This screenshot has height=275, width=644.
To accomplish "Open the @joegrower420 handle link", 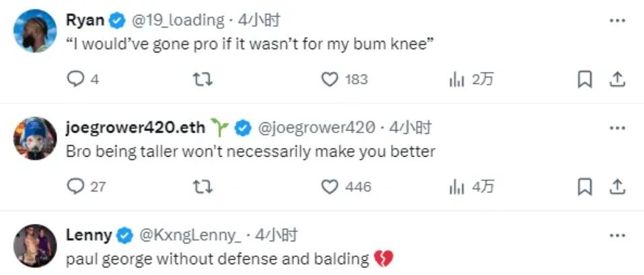I will pos(316,128).
